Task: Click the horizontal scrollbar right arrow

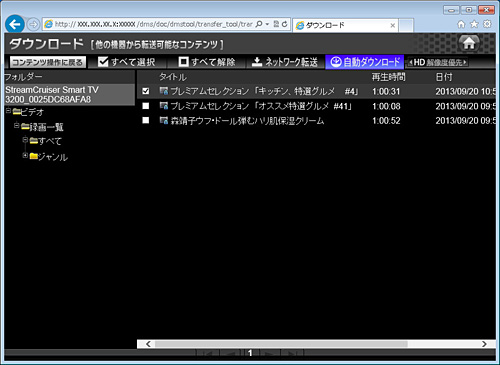Action: 484,344
